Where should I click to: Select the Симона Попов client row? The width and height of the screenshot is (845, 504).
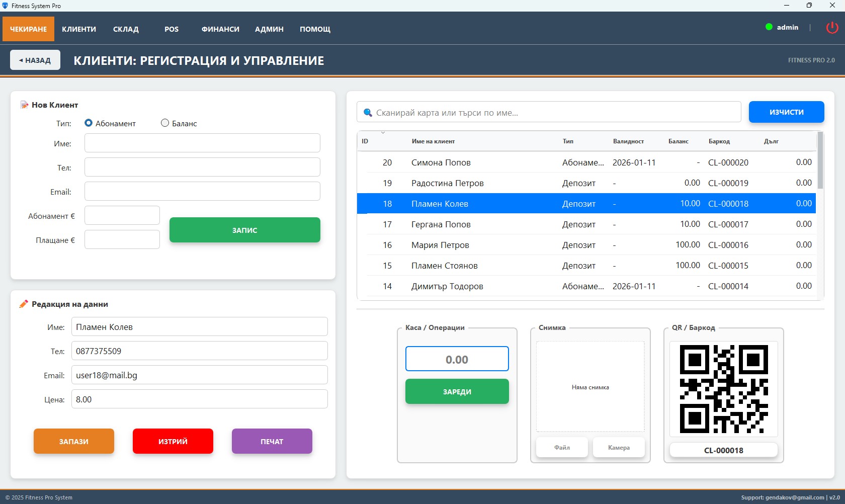tap(441, 162)
